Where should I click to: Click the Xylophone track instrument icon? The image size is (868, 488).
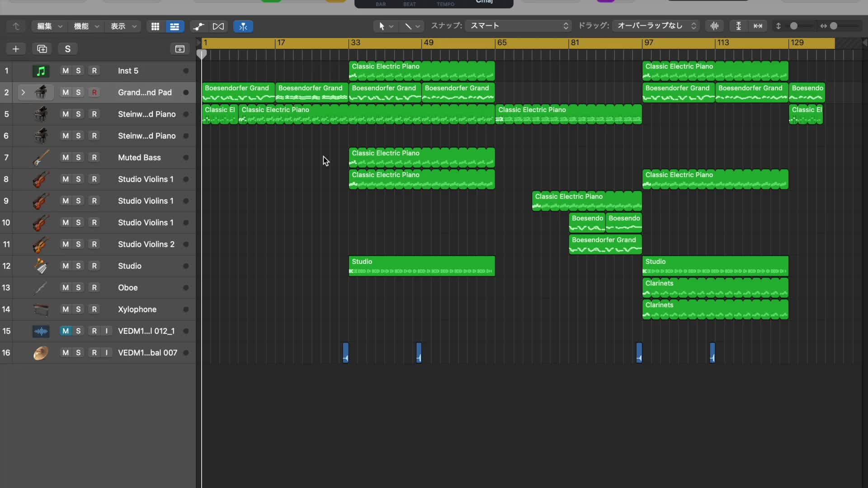click(41, 310)
